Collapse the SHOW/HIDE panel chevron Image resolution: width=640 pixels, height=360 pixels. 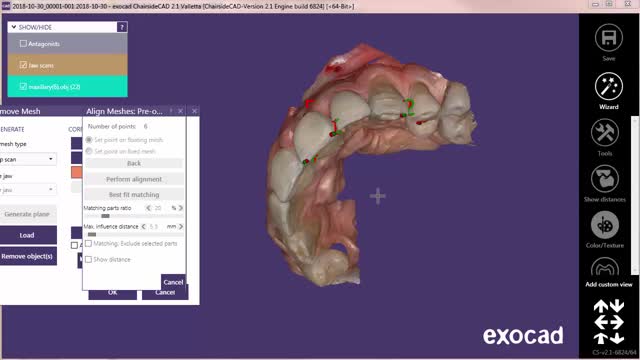(14, 27)
